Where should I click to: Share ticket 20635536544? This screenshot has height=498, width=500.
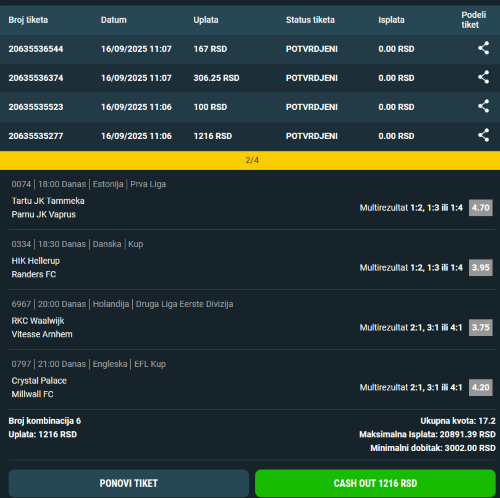[483, 48]
